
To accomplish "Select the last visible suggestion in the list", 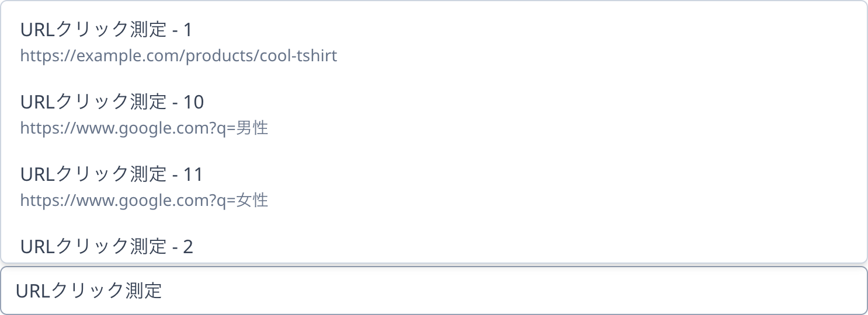I will tap(433, 246).
